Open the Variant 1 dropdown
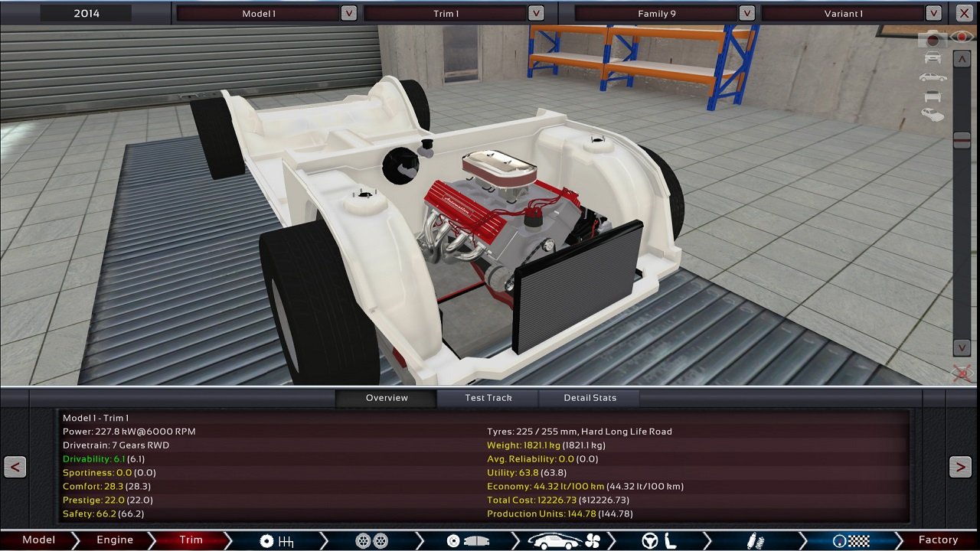The width and height of the screenshot is (980, 551). pyautogui.click(x=933, y=13)
